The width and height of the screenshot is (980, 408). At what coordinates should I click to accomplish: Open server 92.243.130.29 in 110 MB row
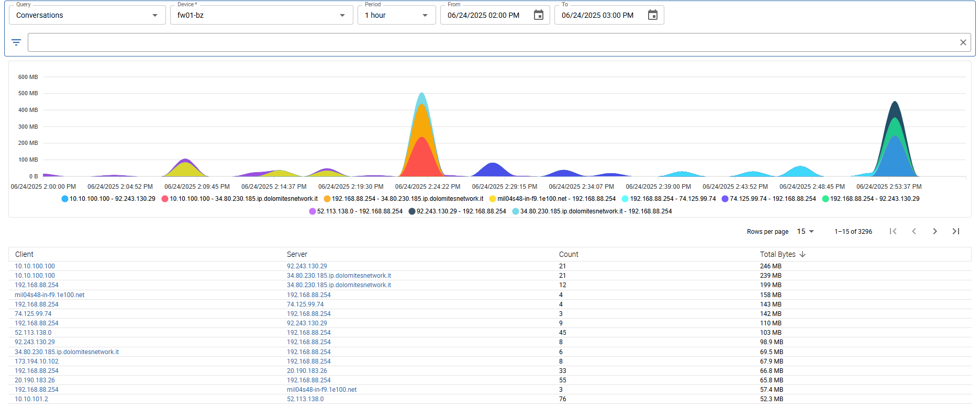coord(307,323)
